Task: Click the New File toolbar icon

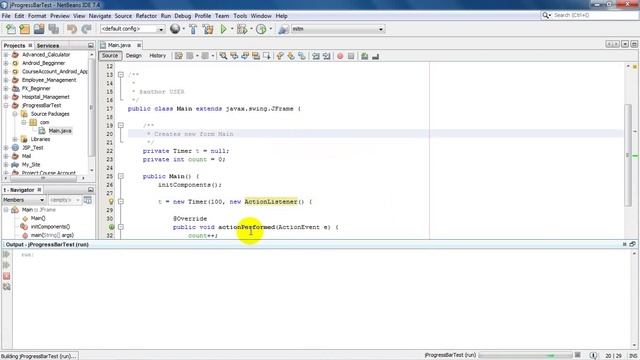Action: pyautogui.click(x=11, y=29)
